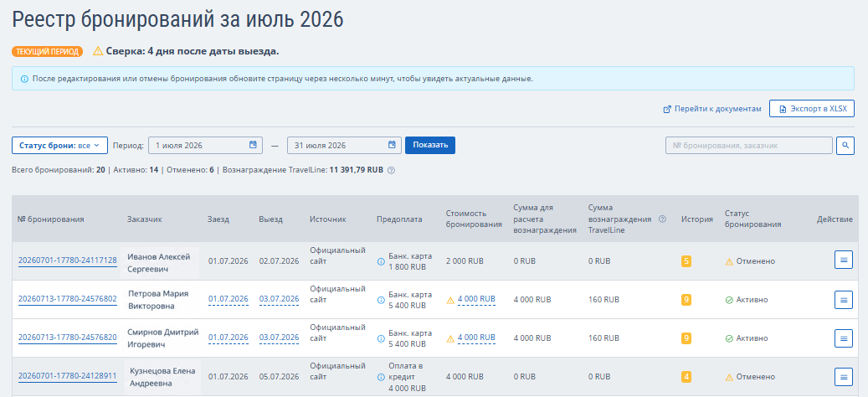This screenshot has height=397, width=868.
Task: Click the Источник column header
Action: (x=328, y=219)
